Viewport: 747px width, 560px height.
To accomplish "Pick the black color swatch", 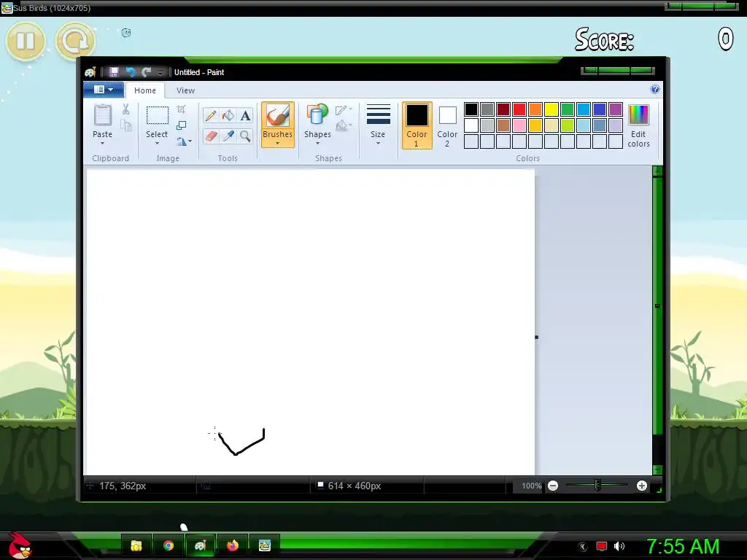I will [x=471, y=109].
